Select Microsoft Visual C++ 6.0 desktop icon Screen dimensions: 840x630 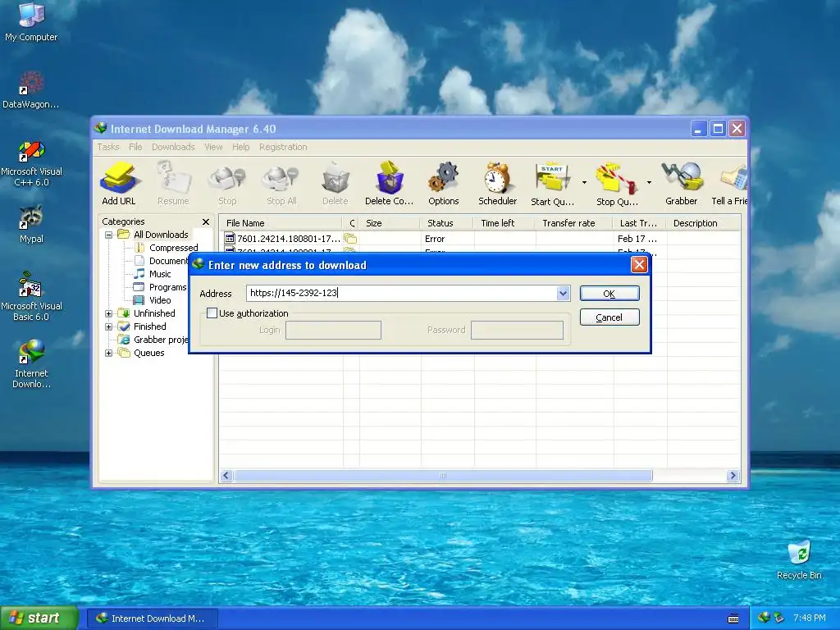[31, 151]
